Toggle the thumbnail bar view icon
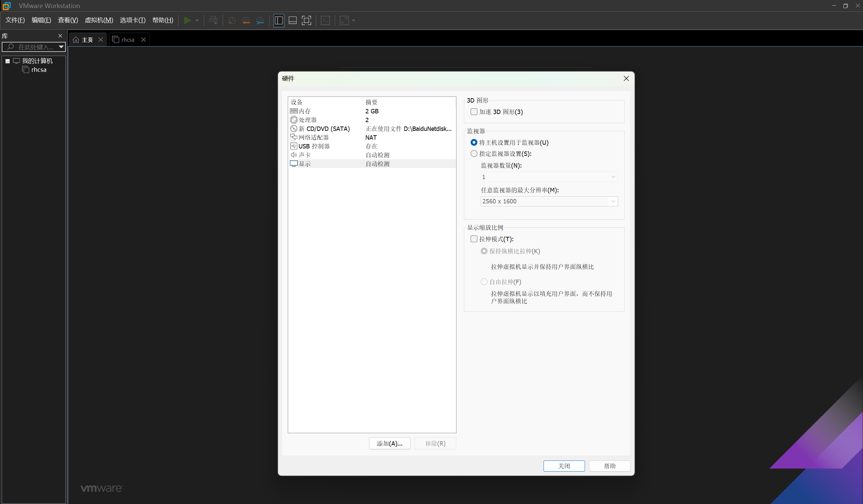The width and height of the screenshot is (863, 504). tap(293, 21)
